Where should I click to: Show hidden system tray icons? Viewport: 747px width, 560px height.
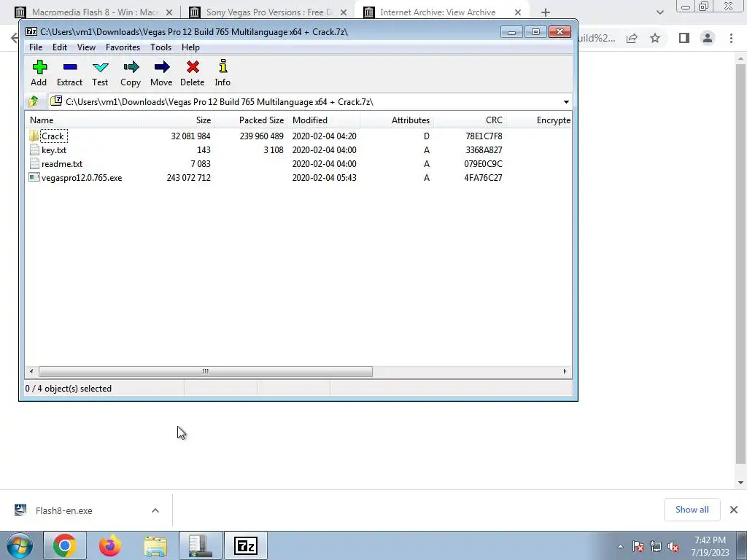[620, 547]
